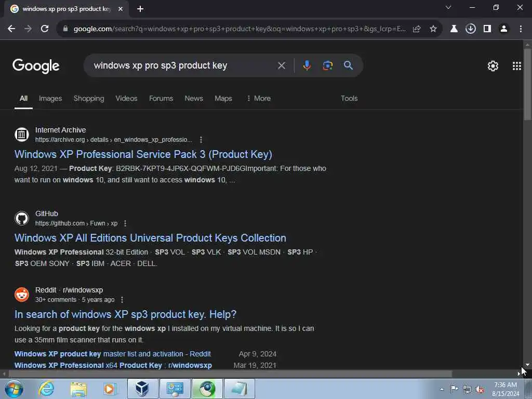532x399 pixels.
Task: Open File Explorer folder on taskbar
Action: click(x=79, y=389)
